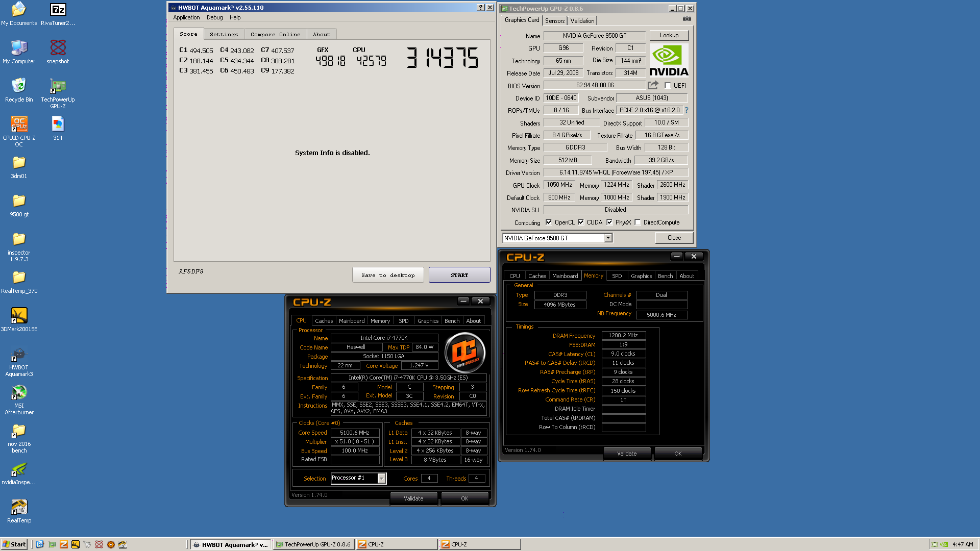Launch MSI Afterburner from quick launch bar
Screen dimensions: 980x551
(x=87, y=544)
